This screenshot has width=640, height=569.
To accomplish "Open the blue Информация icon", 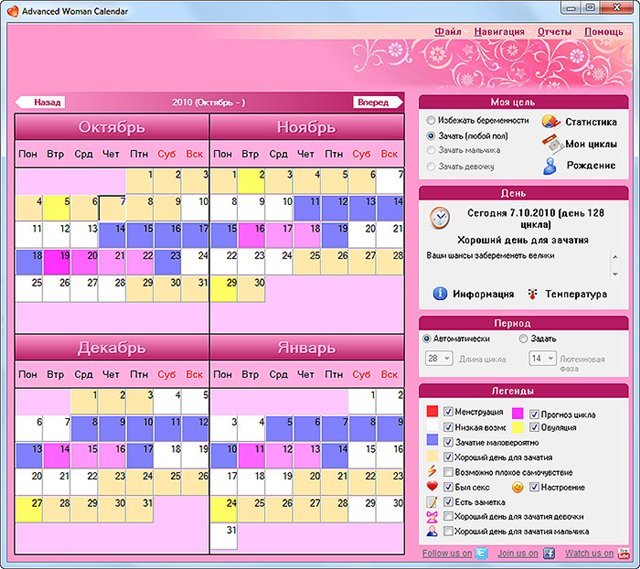I will [439, 294].
